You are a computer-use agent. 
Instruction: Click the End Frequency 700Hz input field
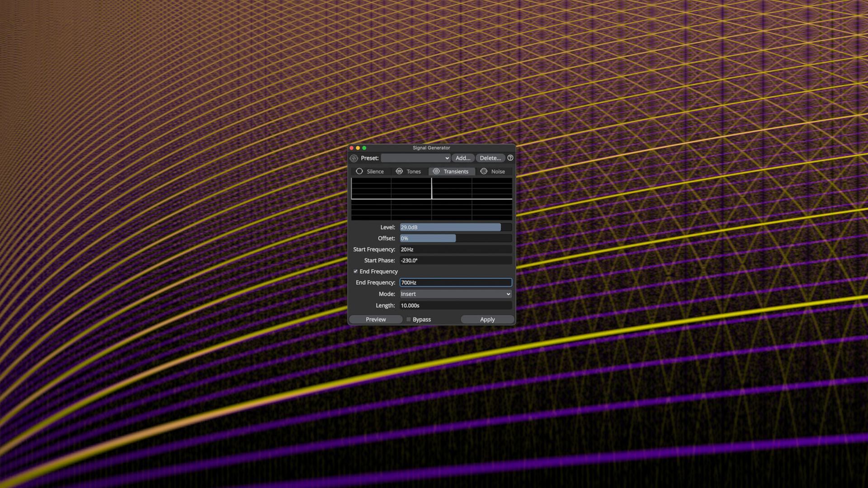456,283
